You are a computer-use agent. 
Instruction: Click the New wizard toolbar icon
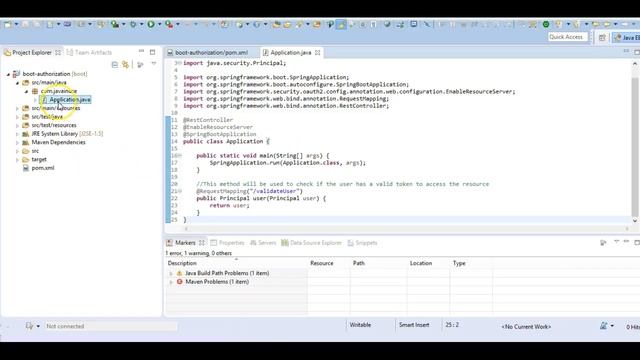pyautogui.click(x=7, y=24)
